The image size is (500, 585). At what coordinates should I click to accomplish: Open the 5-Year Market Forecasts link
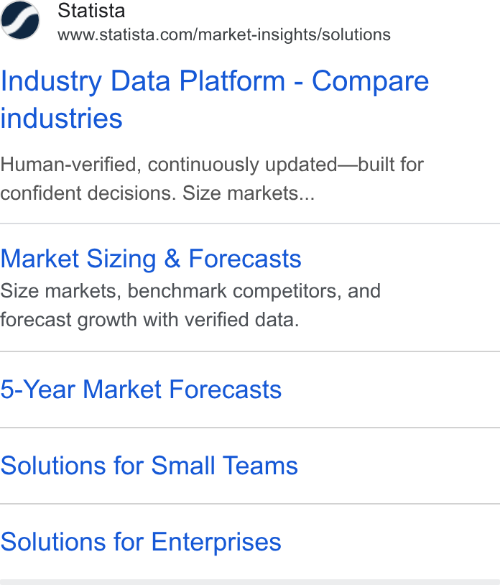pos(141,390)
